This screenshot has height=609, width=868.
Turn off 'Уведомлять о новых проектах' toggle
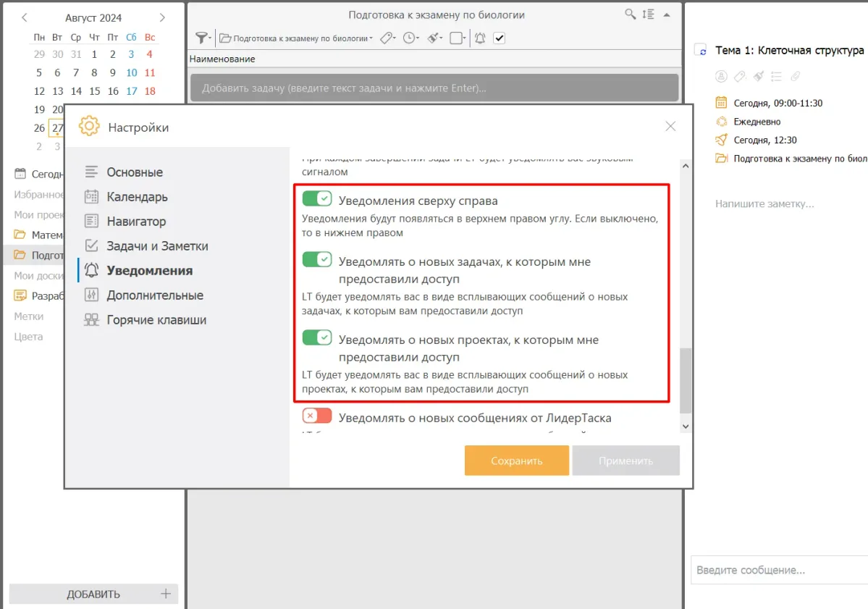(316, 337)
